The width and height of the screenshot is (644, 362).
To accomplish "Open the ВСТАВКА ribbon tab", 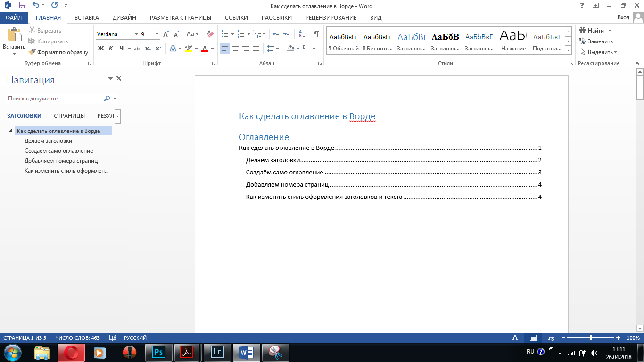I will click(87, 17).
